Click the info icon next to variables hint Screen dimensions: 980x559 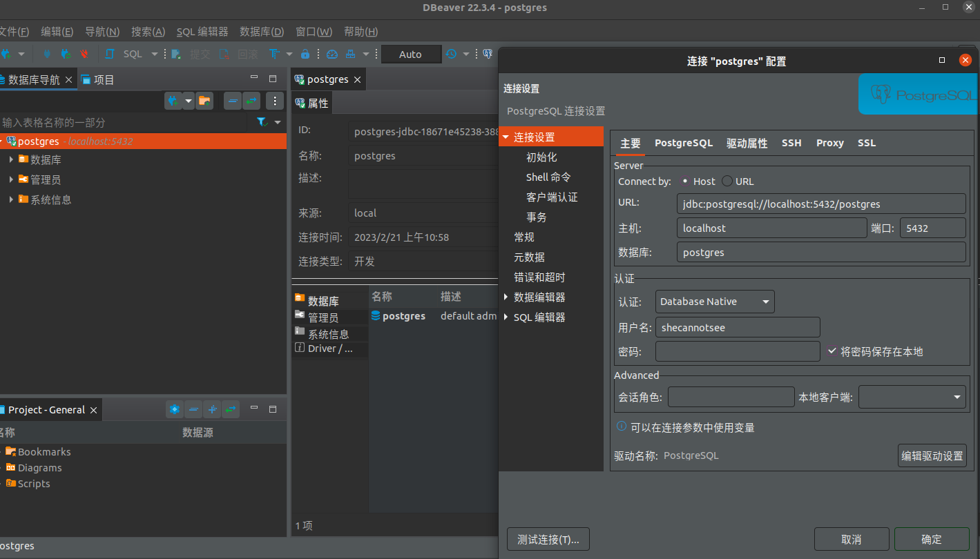622,427
